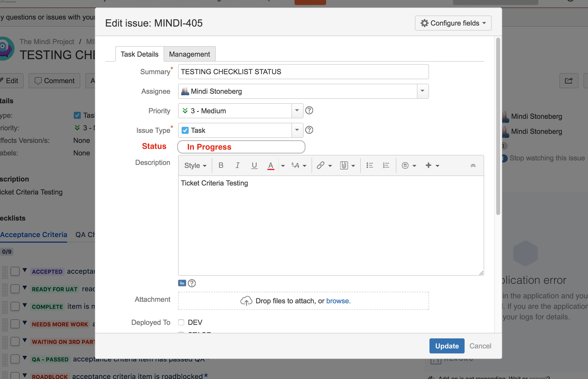Click the dialog's vertical scrollbar
Image resolution: width=588 pixels, height=379 pixels.
(x=498, y=126)
